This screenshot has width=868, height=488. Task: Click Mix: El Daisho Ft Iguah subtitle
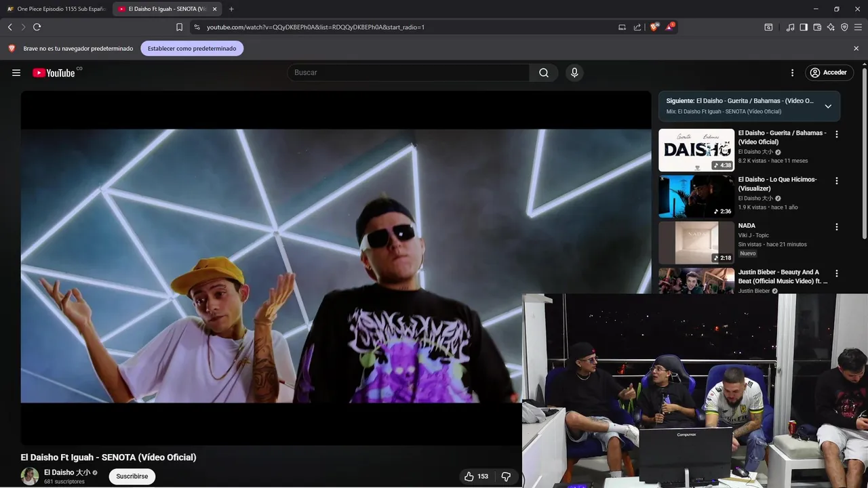click(x=724, y=111)
